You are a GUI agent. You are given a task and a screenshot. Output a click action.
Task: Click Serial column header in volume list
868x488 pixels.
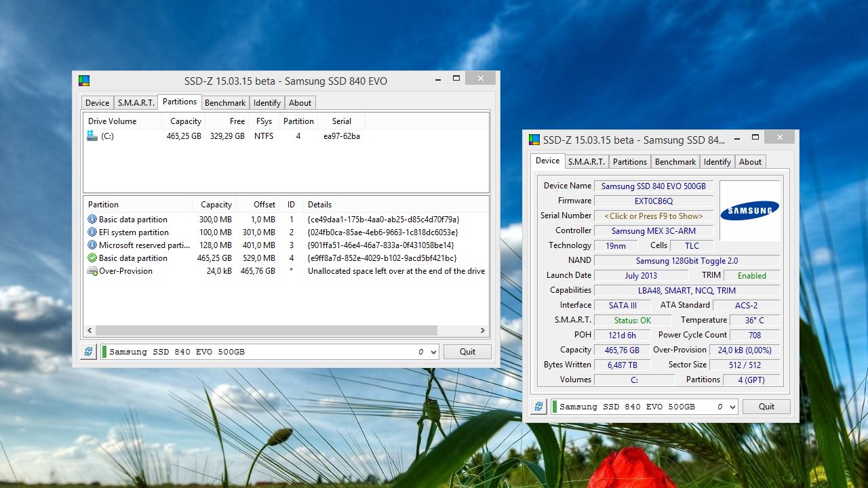click(342, 121)
